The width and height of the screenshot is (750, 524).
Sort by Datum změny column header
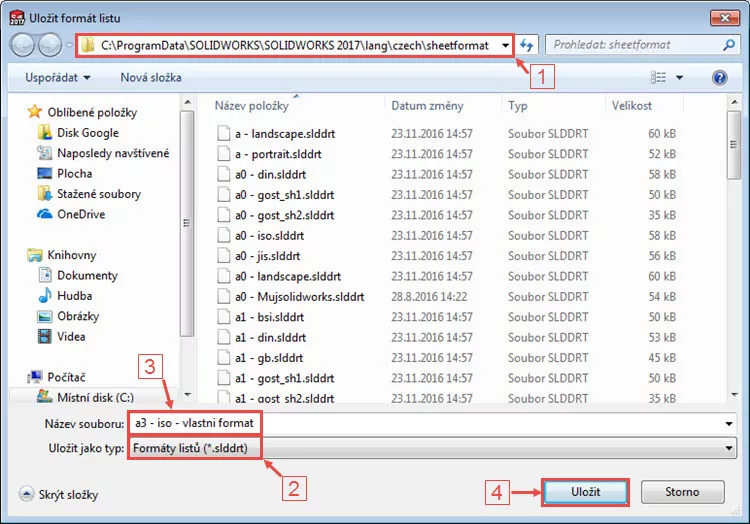427,106
